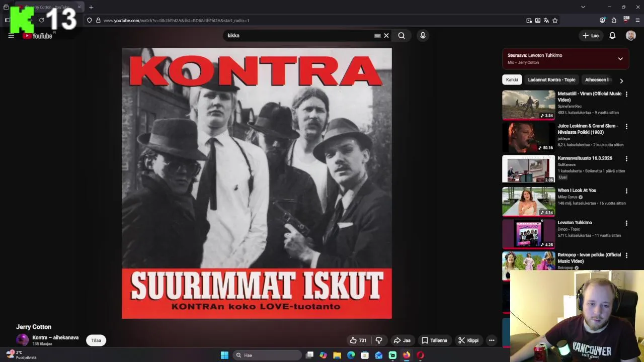Close the Jerry Cotton - YouTube tab
The height and width of the screenshot is (362, 644).
point(79,7)
